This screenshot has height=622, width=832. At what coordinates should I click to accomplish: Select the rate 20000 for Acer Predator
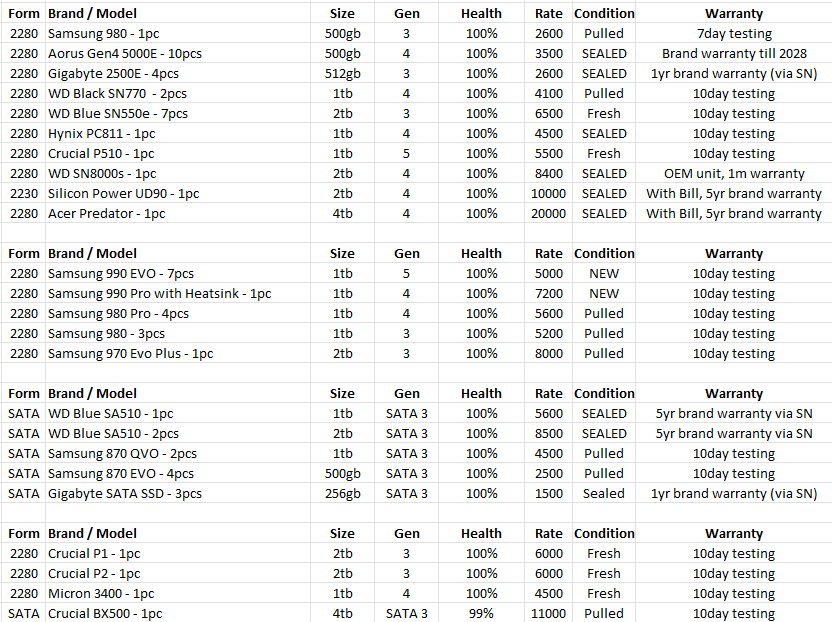pos(548,214)
